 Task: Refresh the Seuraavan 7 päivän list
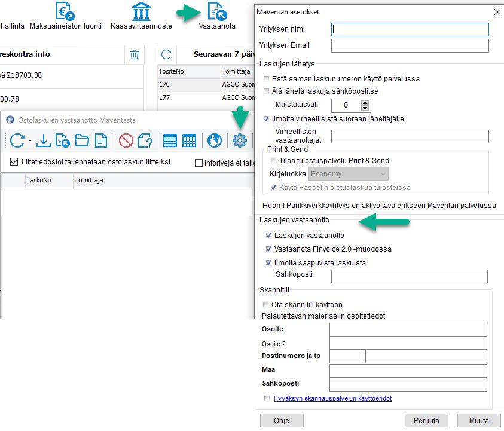[x=166, y=54]
